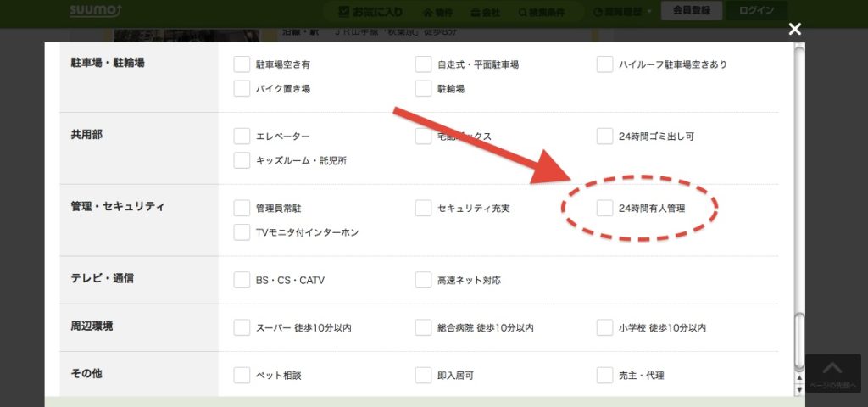The width and height of the screenshot is (868, 407).
Task: Check the 高速ネット対応 checkbox
Action: point(423,280)
